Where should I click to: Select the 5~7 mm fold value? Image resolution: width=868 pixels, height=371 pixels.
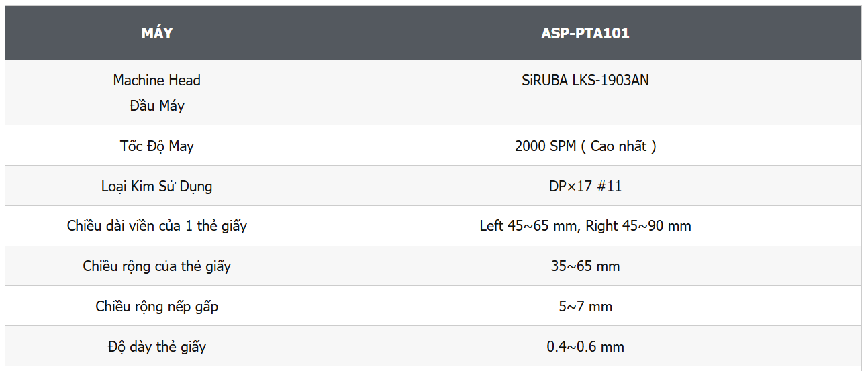(585, 307)
